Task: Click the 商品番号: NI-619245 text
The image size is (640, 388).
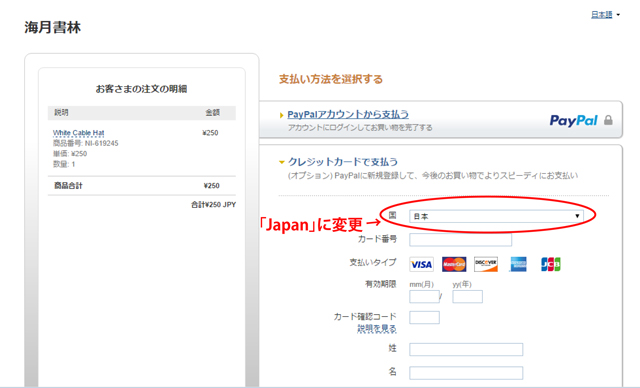Action: [x=86, y=144]
